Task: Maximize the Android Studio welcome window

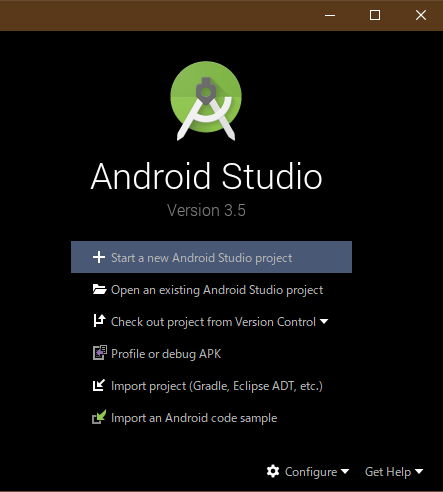Action: [375, 15]
